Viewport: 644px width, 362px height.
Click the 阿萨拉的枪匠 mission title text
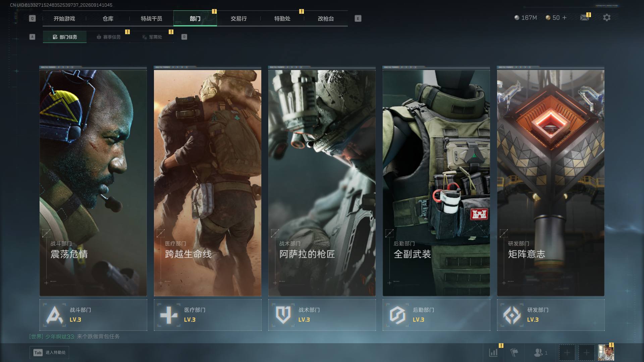[x=307, y=254]
